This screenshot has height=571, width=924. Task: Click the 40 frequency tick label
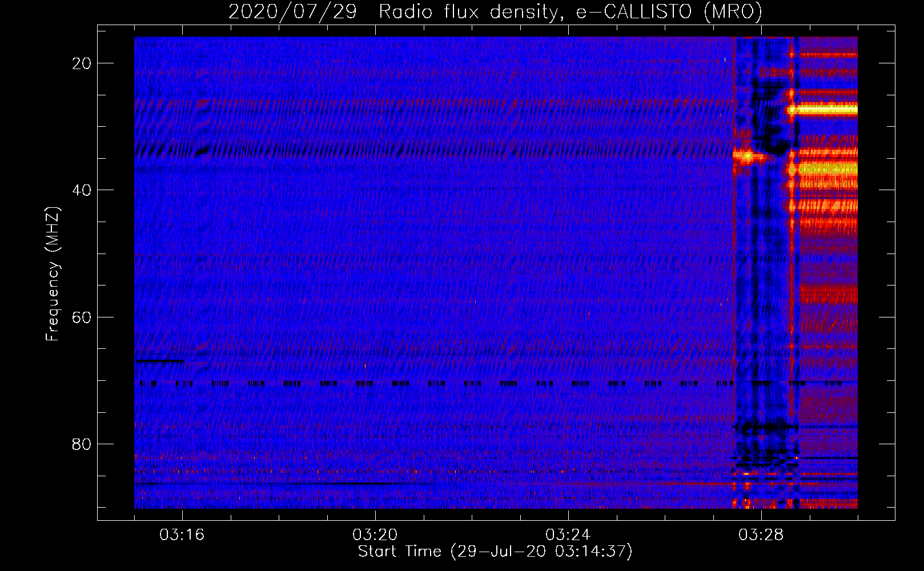tap(82, 190)
